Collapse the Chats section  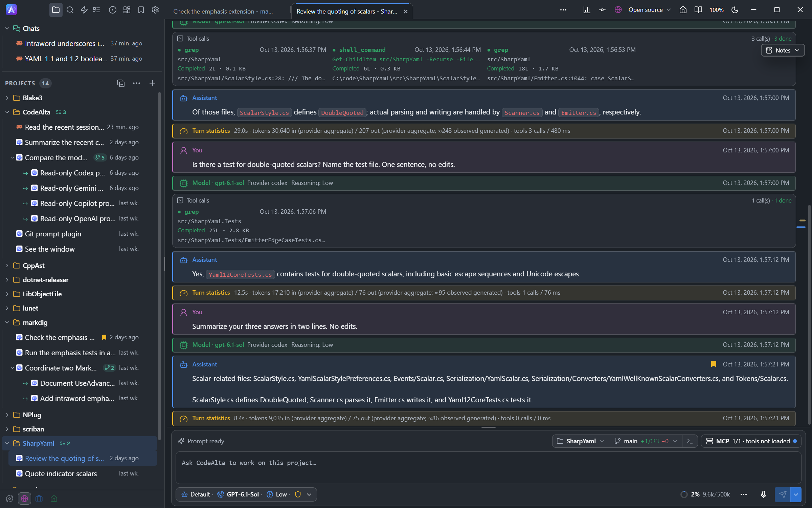tap(7, 28)
